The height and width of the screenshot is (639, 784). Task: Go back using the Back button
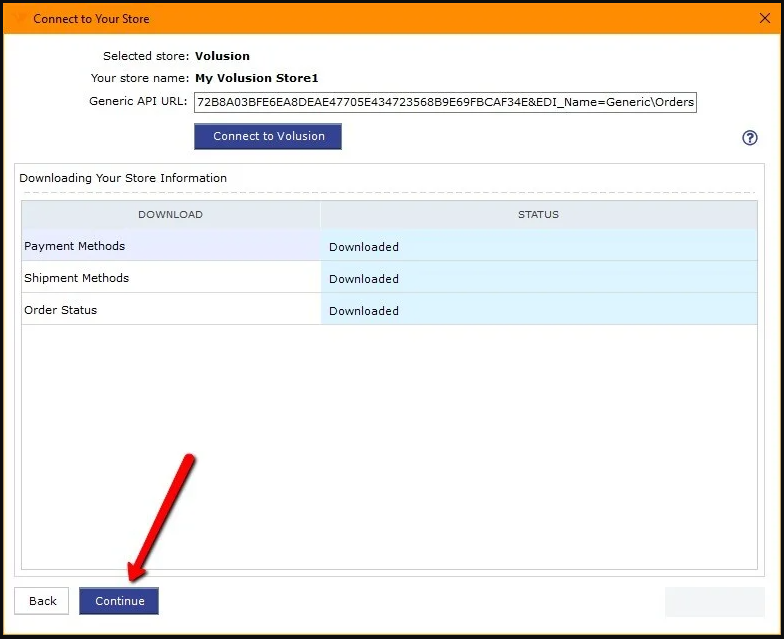tap(42, 601)
